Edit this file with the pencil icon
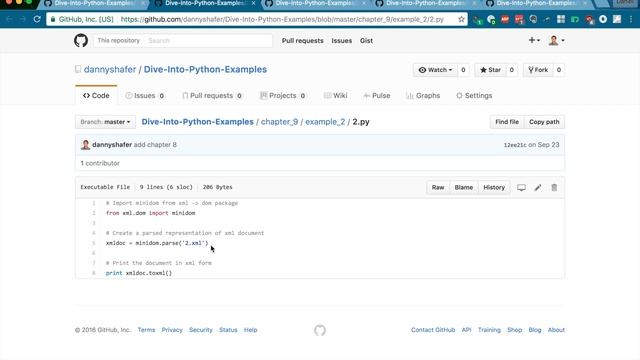640x360 pixels. point(538,187)
